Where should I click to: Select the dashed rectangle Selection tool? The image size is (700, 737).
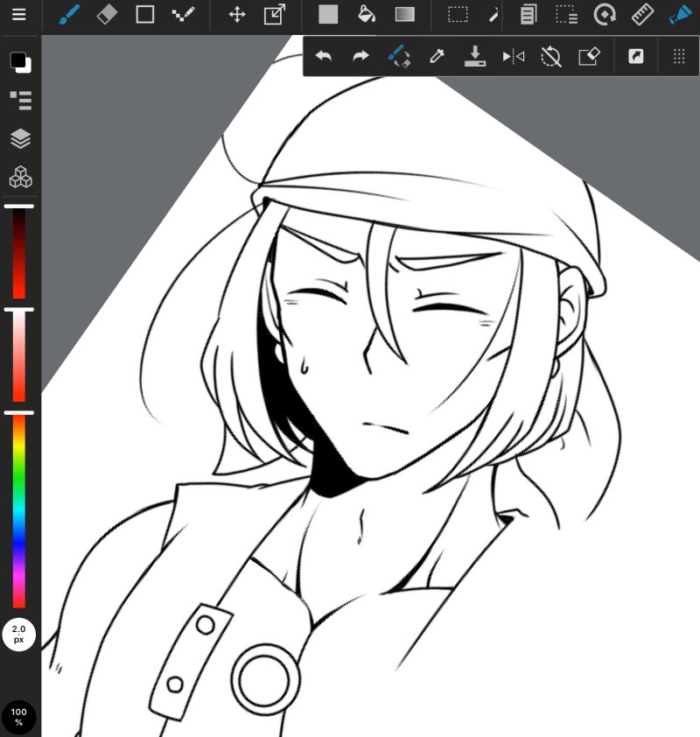(x=458, y=14)
